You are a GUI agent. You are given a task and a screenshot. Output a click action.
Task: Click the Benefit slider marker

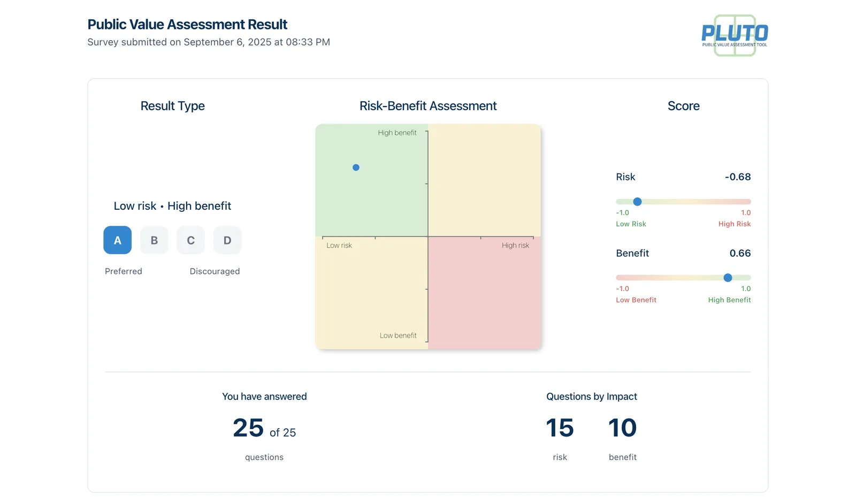pos(728,278)
